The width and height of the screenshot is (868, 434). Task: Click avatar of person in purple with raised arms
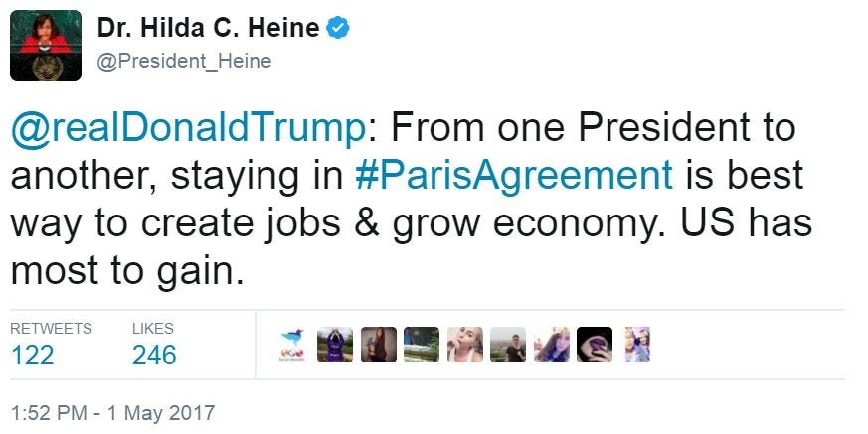335,344
